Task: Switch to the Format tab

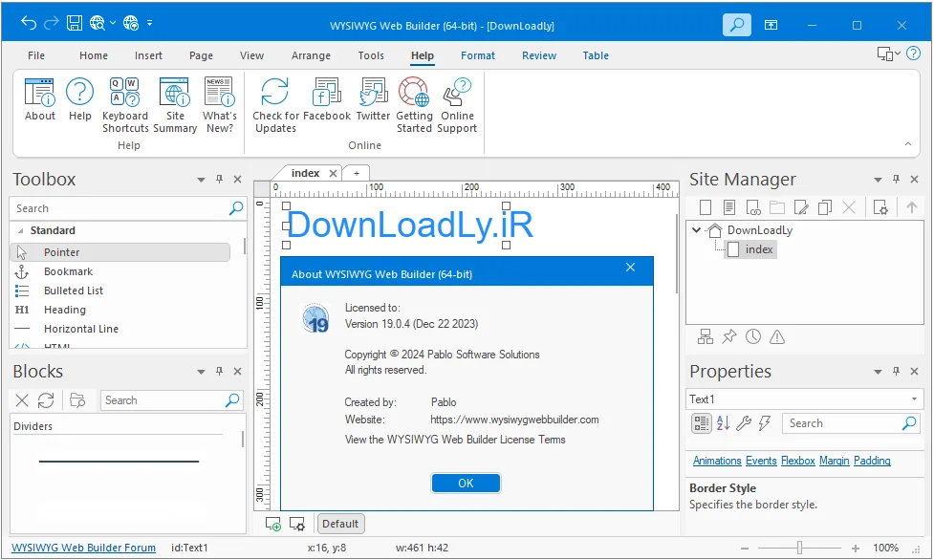Action: [x=478, y=55]
